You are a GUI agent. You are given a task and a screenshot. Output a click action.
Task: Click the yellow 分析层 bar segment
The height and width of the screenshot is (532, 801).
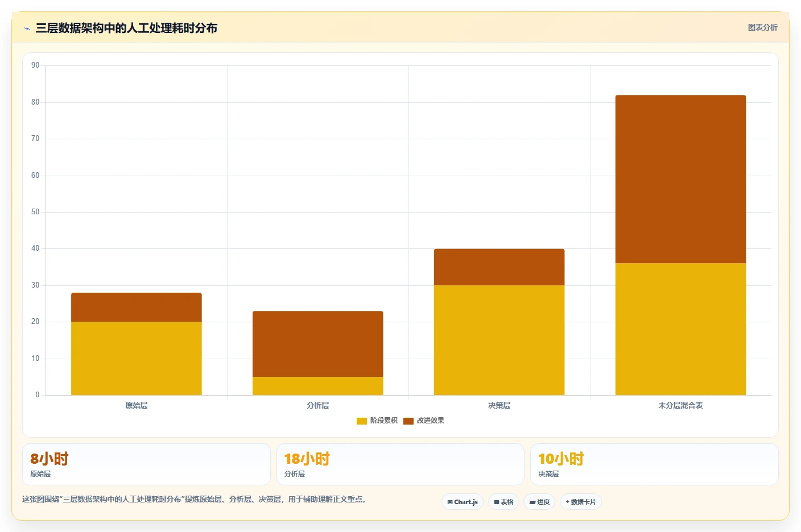tap(318, 386)
